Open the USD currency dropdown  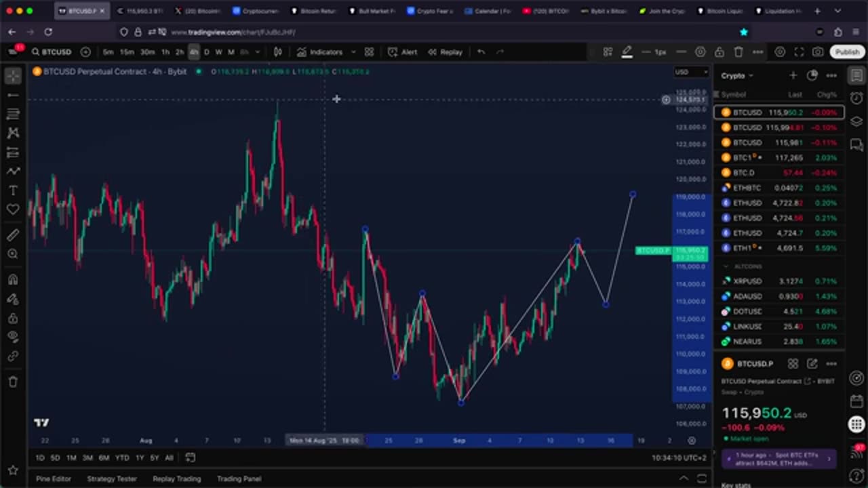click(x=691, y=72)
